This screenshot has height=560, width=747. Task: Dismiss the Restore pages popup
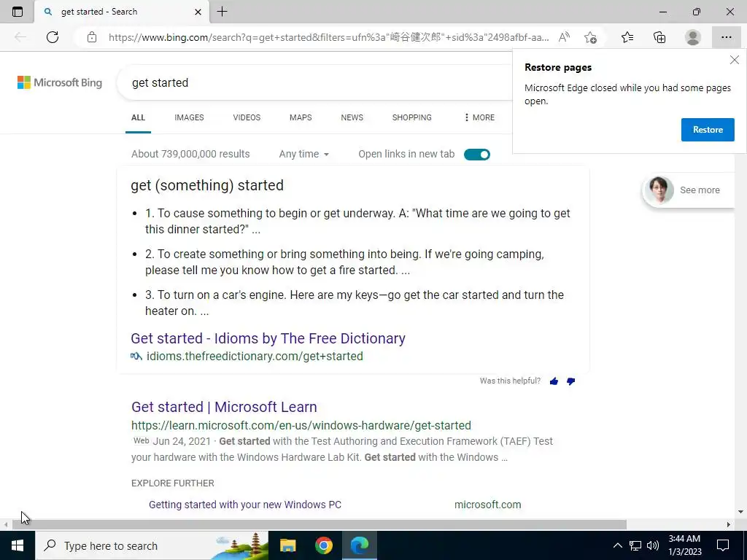(x=734, y=60)
